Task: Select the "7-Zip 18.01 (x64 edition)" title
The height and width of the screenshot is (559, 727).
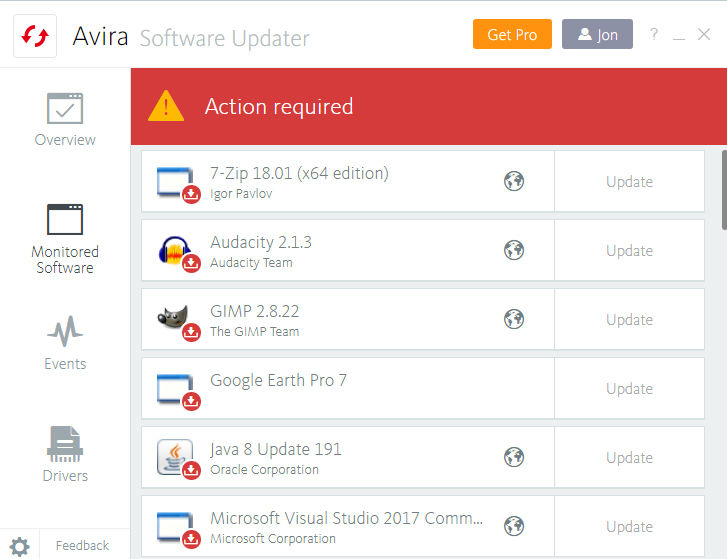Action: (x=299, y=173)
